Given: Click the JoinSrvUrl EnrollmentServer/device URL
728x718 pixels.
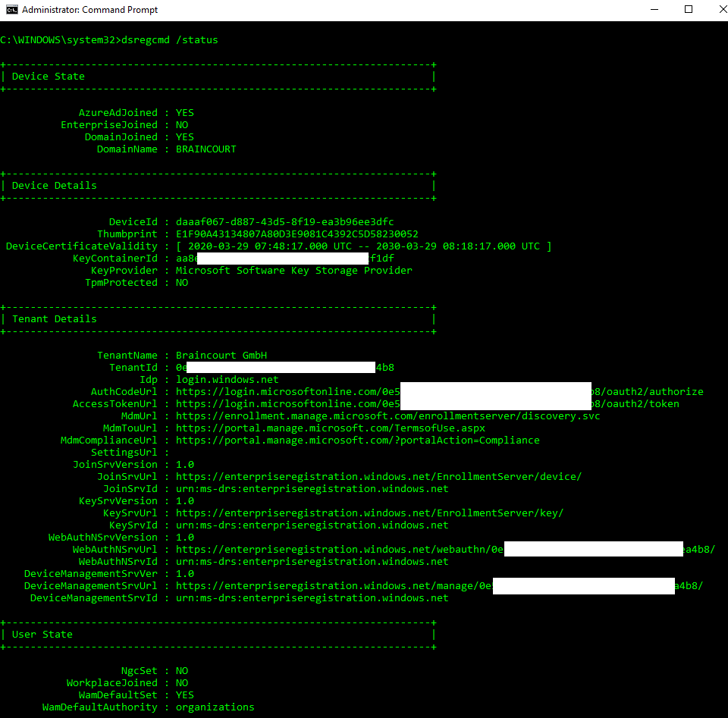Looking at the screenshot, I should coord(379,477).
